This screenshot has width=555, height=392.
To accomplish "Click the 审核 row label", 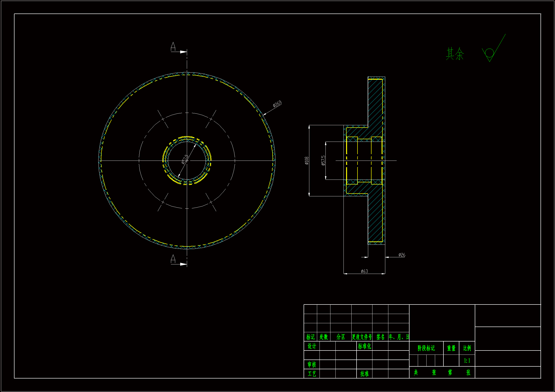I will click(312, 364).
